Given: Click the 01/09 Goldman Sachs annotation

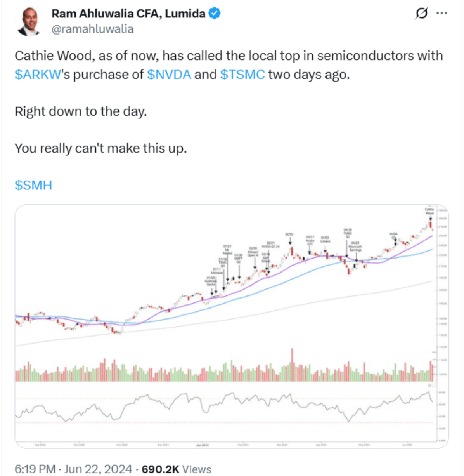Looking at the screenshot, I should click(x=211, y=281).
